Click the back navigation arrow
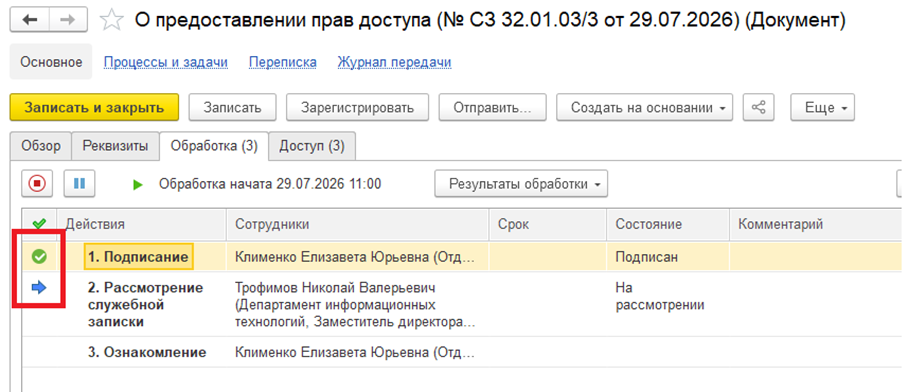This screenshot has height=392, width=908. pyautogui.click(x=30, y=20)
